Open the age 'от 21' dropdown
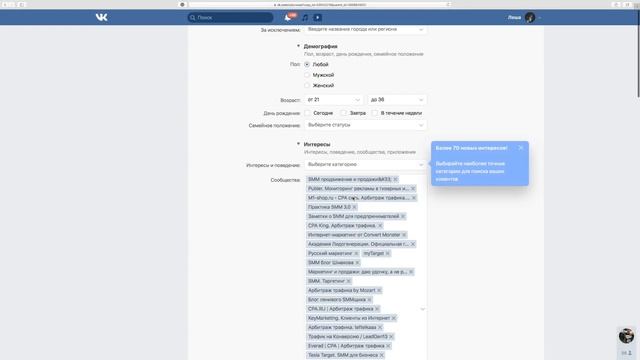 click(333, 100)
